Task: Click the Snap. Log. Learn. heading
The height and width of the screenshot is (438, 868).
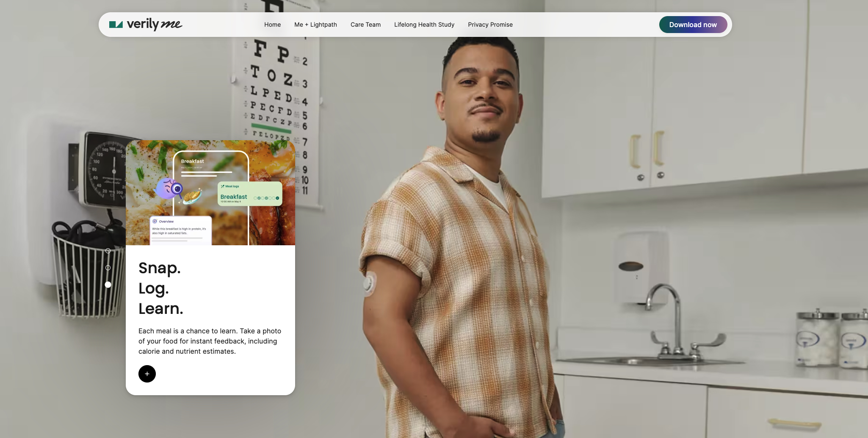Action: pos(161,288)
